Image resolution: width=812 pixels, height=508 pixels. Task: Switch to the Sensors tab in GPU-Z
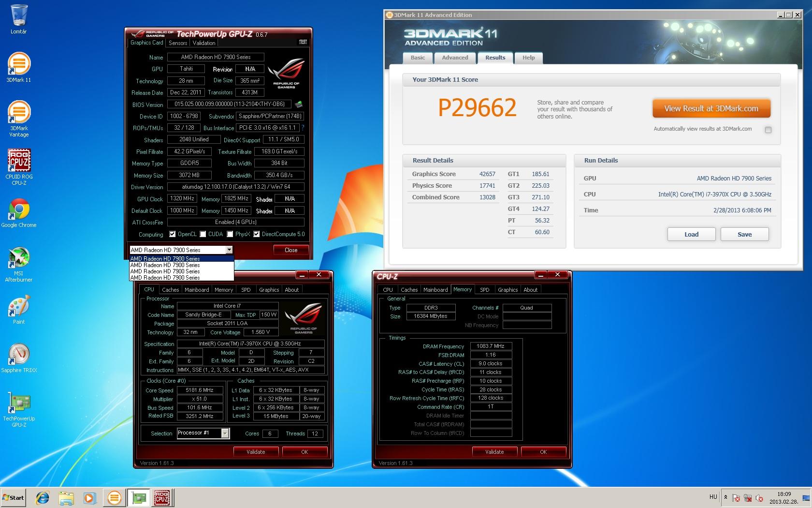point(178,43)
